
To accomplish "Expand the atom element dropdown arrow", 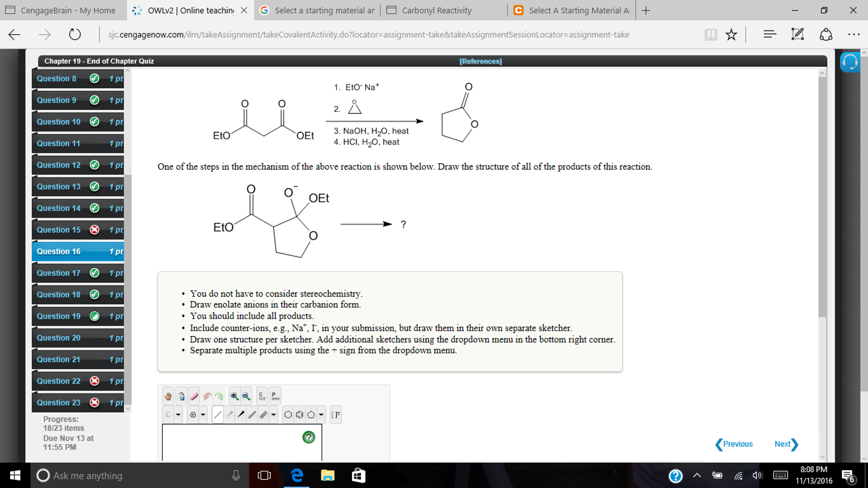I will click(x=178, y=415).
